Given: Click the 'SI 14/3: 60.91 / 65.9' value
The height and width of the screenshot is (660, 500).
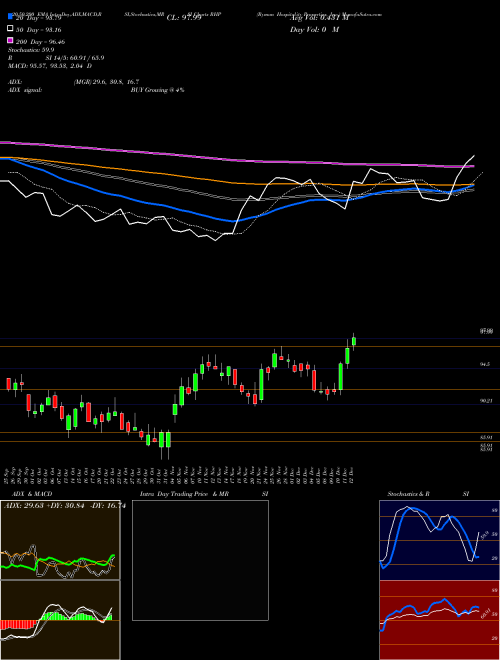Looking at the screenshot, I should tap(74, 58).
